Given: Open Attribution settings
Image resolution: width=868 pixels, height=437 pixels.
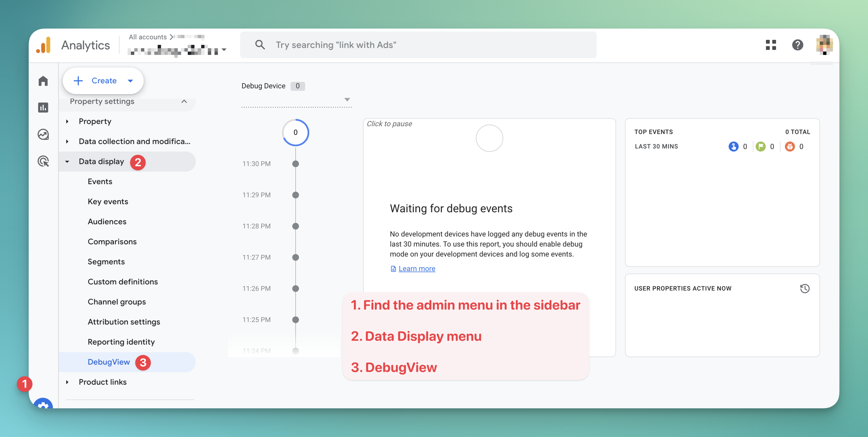Looking at the screenshot, I should pos(124,322).
